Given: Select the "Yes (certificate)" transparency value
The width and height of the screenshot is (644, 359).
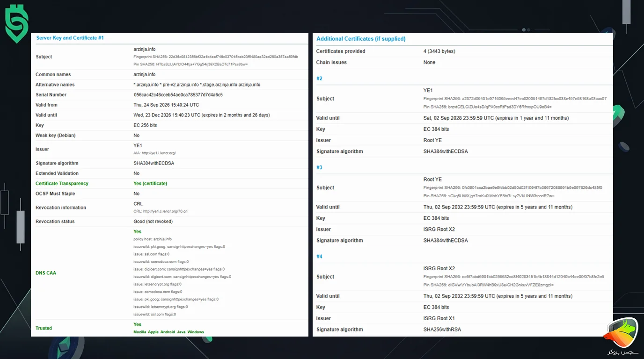Looking at the screenshot, I should pyautogui.click(x=150, y=184).
